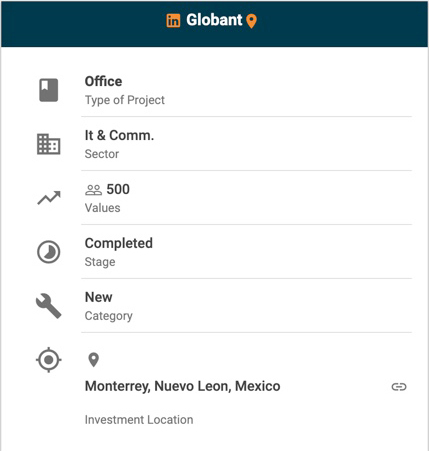Click the clock icon for Stage
Screen dimensions: 429x451
pos(49,252)
